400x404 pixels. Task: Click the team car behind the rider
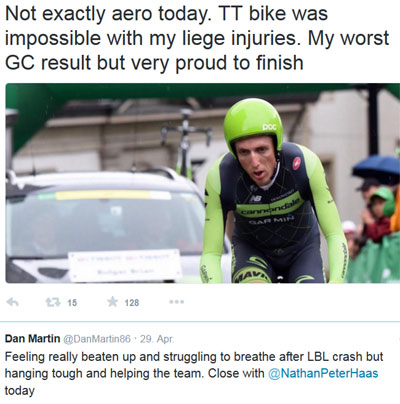(110, 227)
